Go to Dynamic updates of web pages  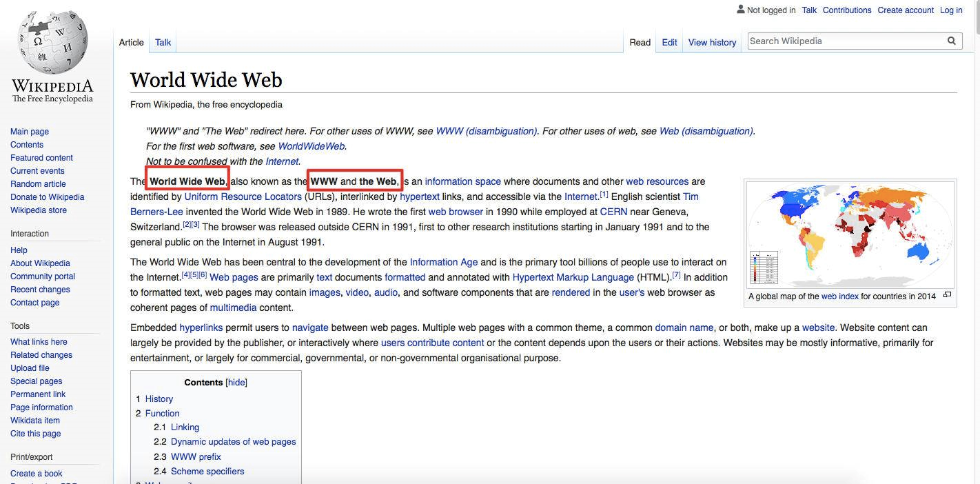pos(233,442)
